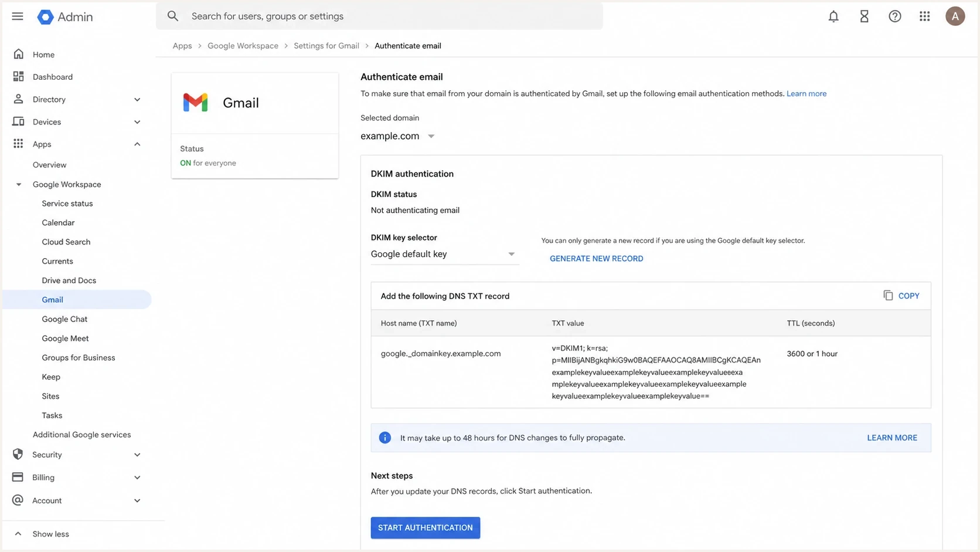Viewport: 980px width, 552px height.
Task: Click LEARN MORE in DNS notice
Action: pyautogui.click(x=891, y=438)
